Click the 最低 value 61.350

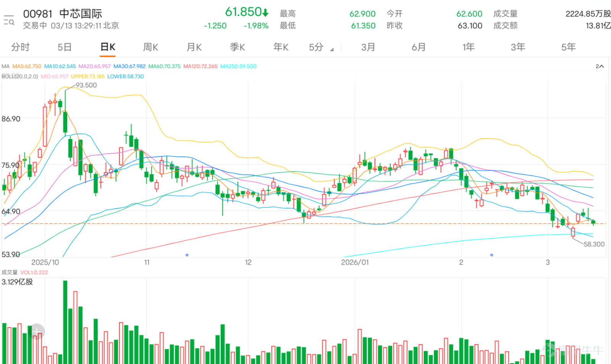(363, 26)
